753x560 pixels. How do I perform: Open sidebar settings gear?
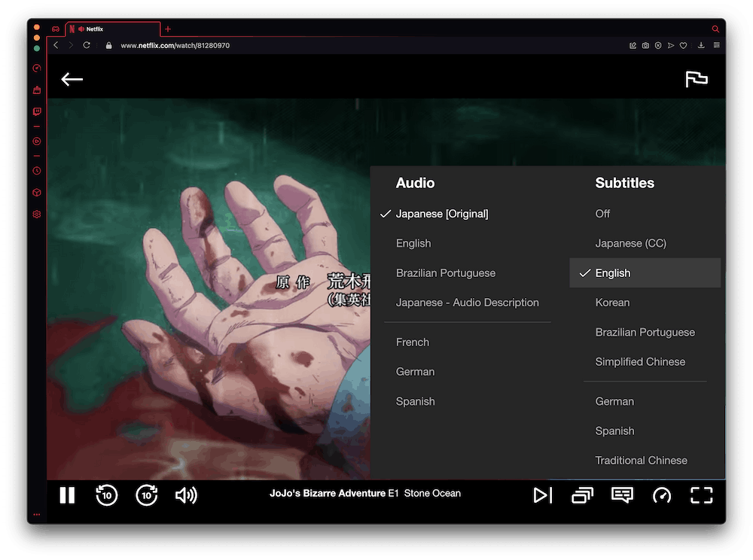point(37,214)
